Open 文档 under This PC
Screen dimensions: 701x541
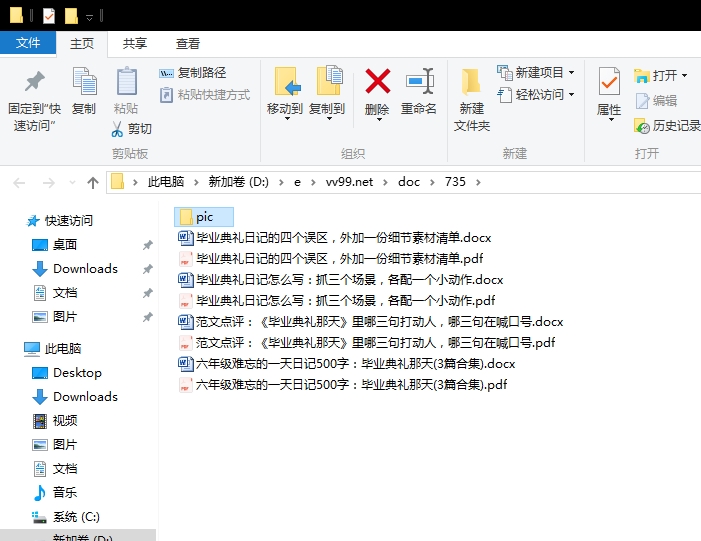55,469
